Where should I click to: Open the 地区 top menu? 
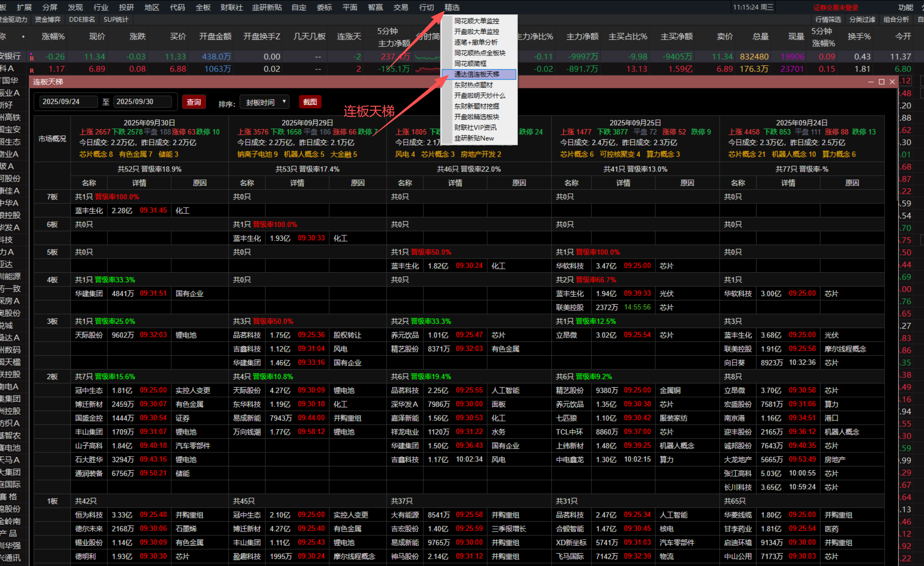[151, 8]
